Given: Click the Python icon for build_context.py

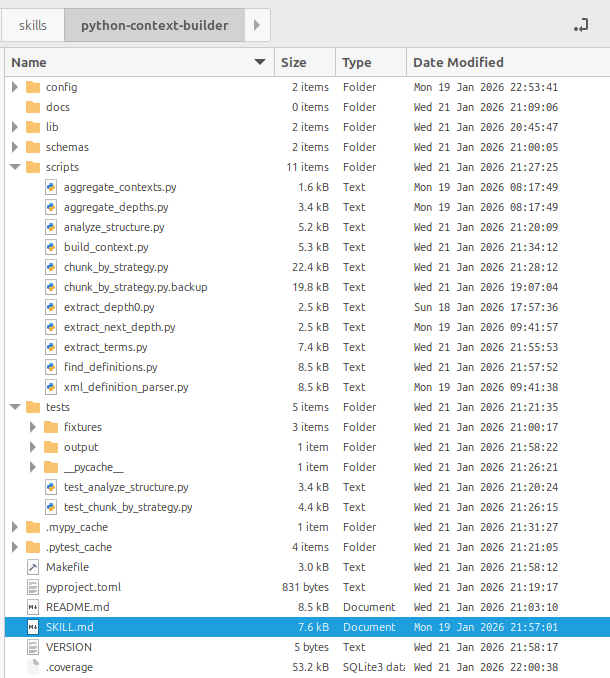Looking at the screenshot, I should coord(52,247).
